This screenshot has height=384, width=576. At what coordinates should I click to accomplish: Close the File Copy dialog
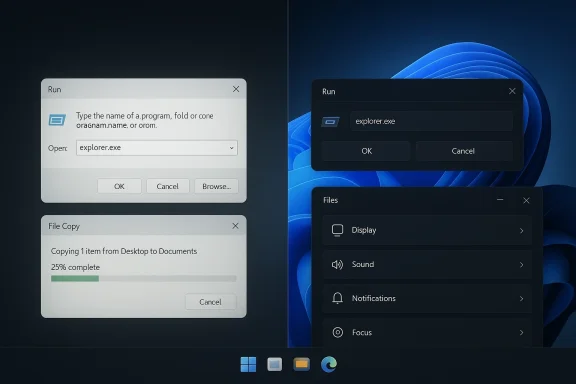pyautogui.click(x=235, y=226)
